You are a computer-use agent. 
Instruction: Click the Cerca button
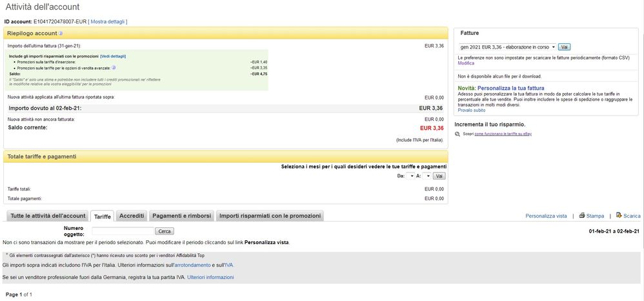(x=165, y=231)
